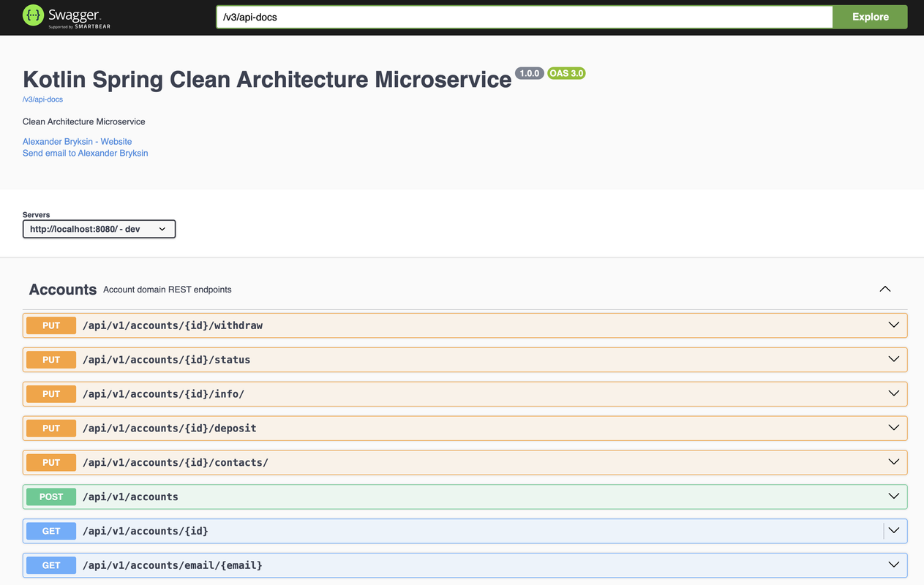Click the PUT badge on the info endpoint

tap(51, 394)
